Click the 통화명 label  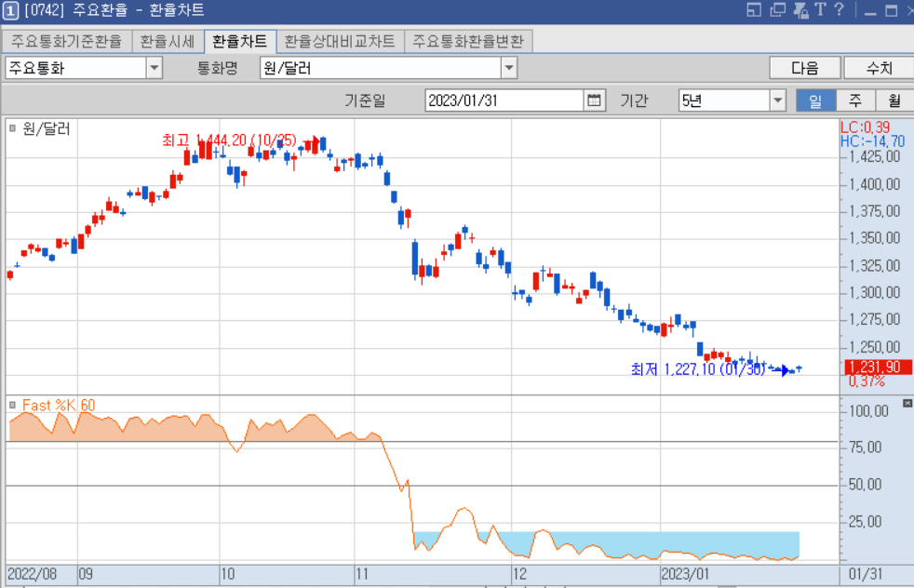218,68
